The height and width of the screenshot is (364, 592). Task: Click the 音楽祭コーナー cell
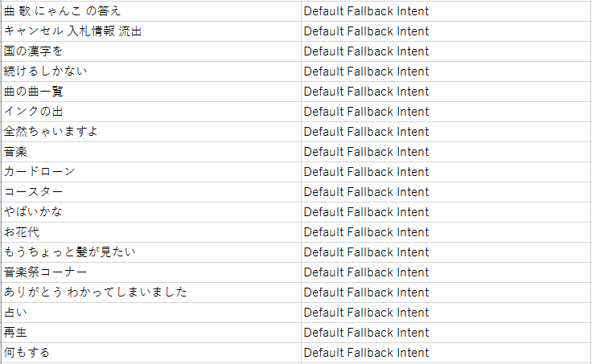point(151,272)
